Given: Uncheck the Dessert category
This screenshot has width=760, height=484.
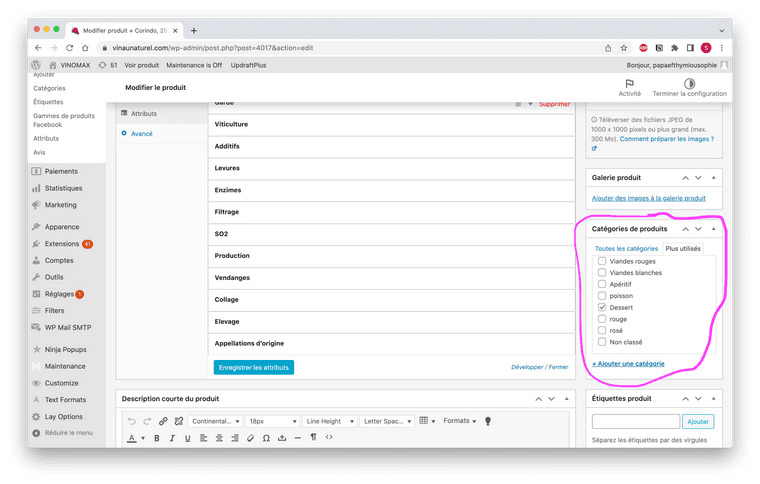Looking at the screenshot, I should coord(602,307).
